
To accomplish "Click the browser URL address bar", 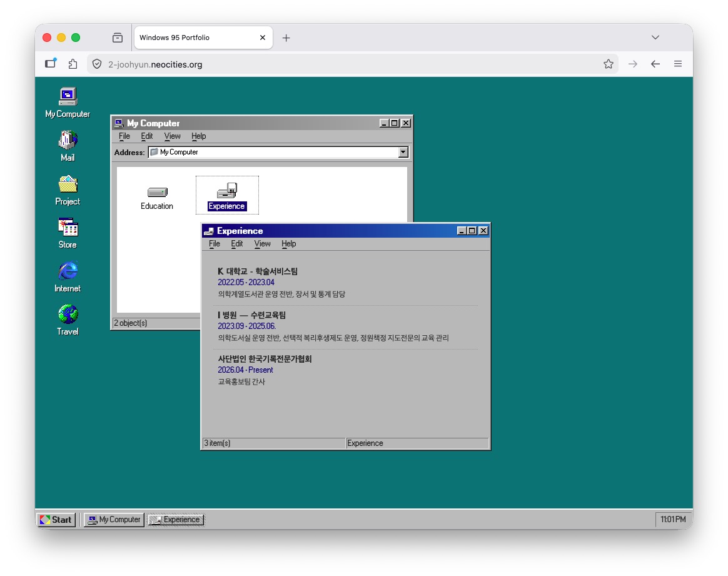I will coord(353,64).
